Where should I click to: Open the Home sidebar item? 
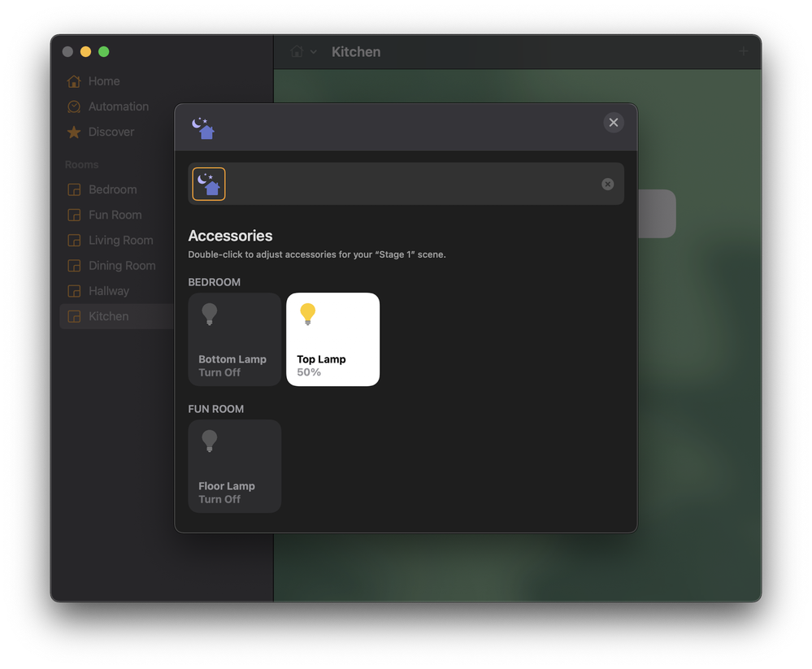[103, 81]
